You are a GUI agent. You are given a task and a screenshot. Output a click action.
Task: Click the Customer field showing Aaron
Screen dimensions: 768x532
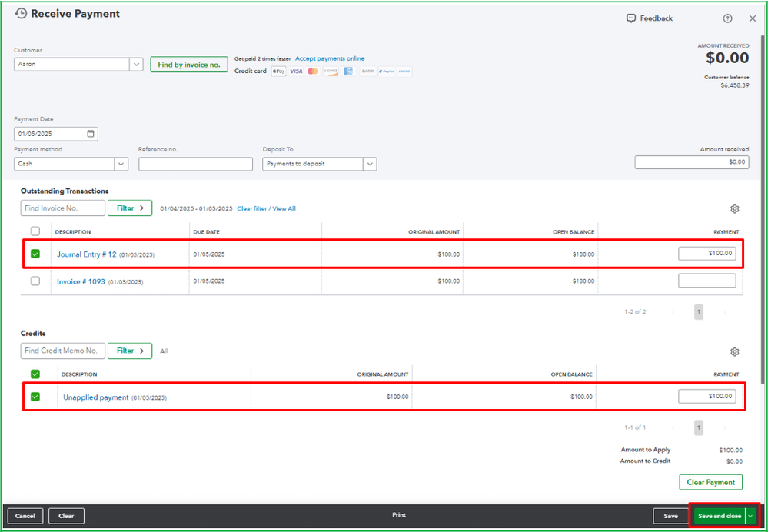[71, 64]
